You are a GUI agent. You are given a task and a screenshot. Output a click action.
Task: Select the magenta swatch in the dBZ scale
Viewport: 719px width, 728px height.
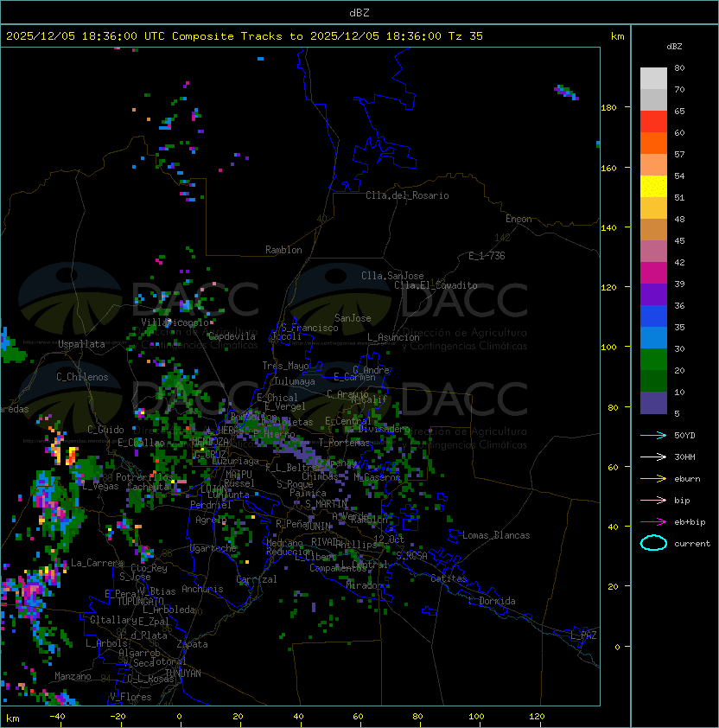653,273
